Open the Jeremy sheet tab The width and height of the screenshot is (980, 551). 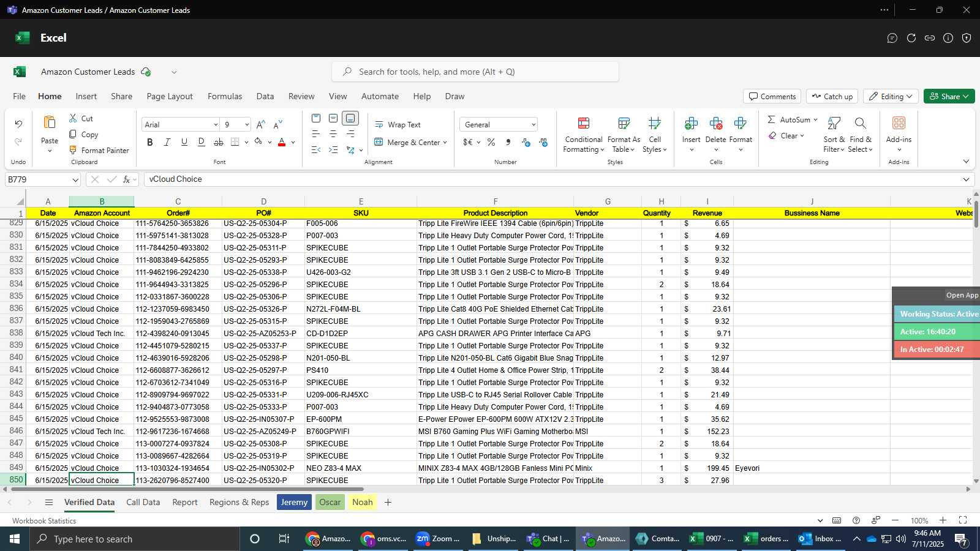[294, 502]
